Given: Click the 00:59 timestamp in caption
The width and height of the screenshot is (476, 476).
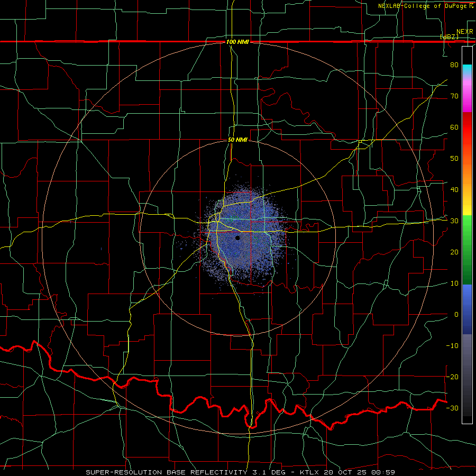Looking at the screenshot, I should pyautogui.click(x=384, y=472).
